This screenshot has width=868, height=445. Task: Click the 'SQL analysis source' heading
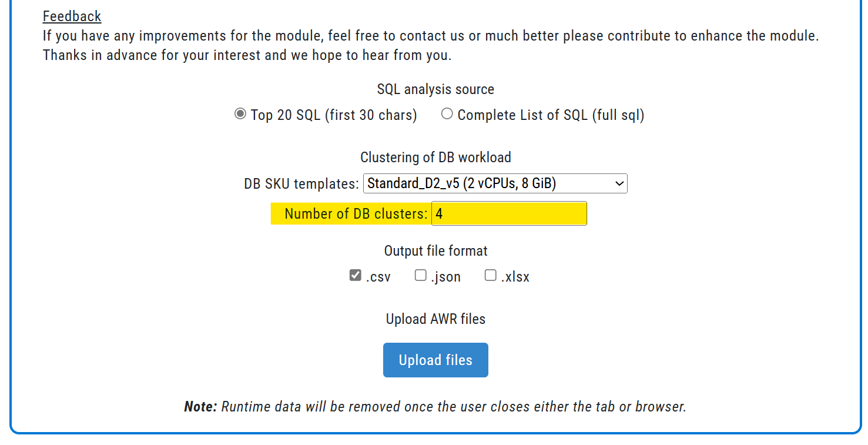pyautogui.click(x=435, y=89)
